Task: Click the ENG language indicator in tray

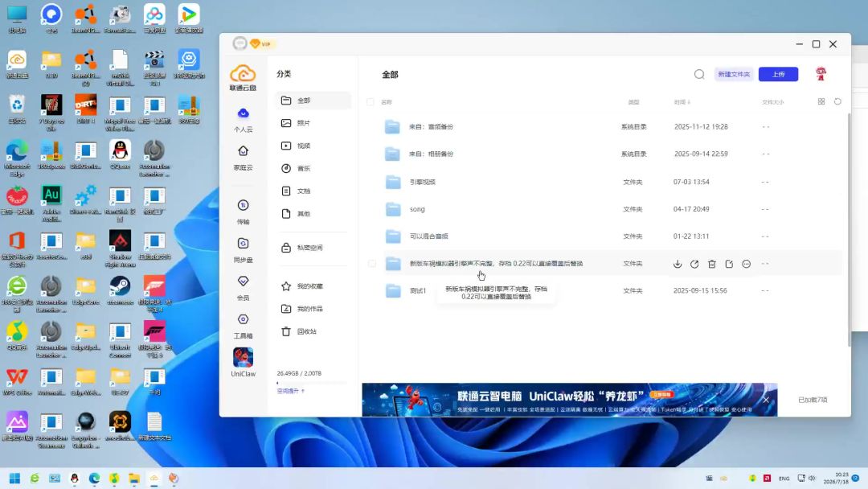Action: [784, 479]
